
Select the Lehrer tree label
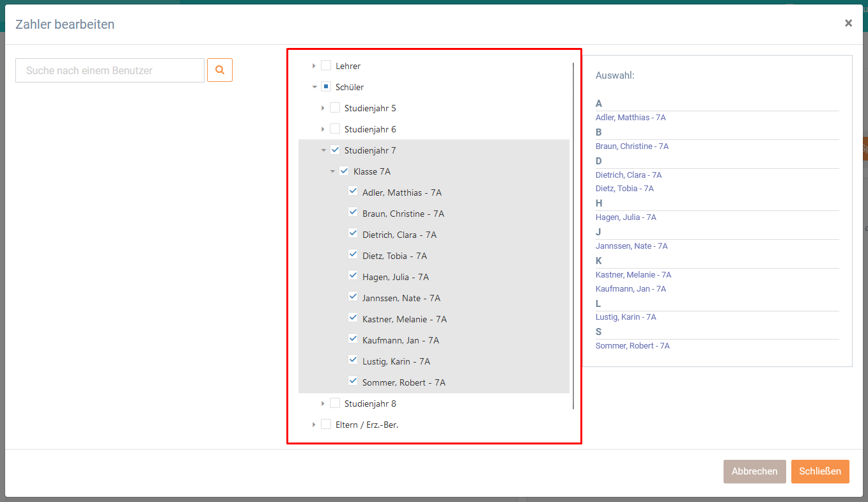coord(348,66)
